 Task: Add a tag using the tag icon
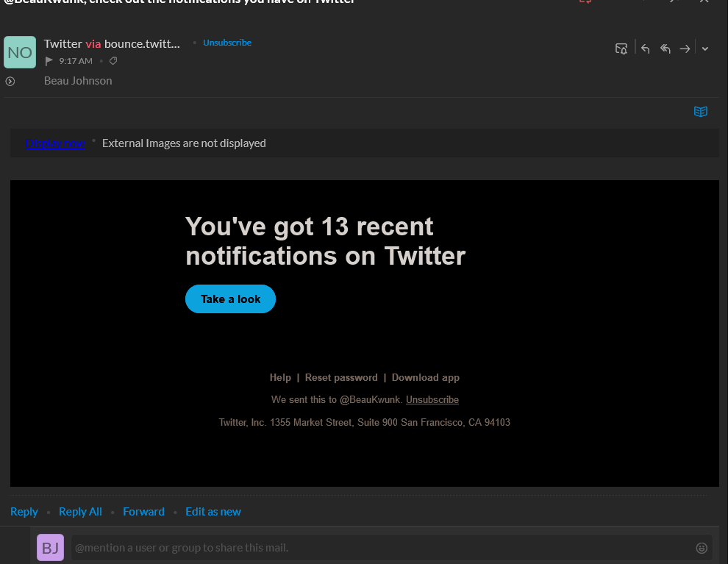click(113, 61)
